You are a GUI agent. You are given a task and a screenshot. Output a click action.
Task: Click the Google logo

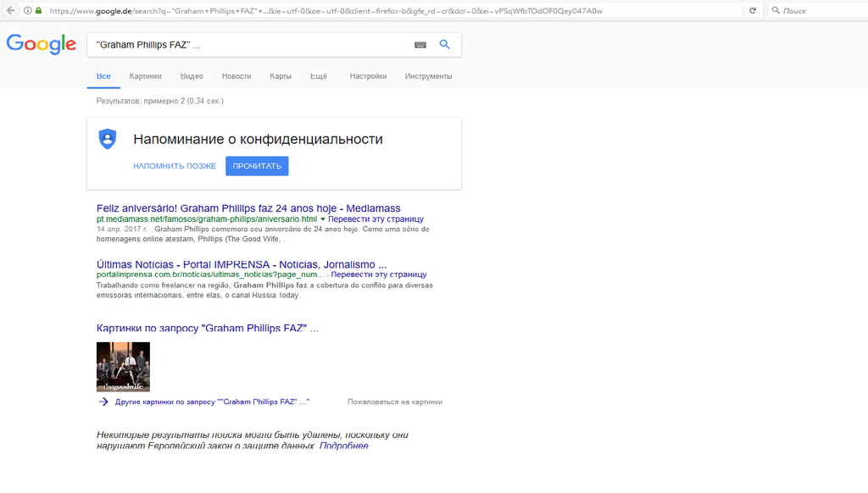41,44
